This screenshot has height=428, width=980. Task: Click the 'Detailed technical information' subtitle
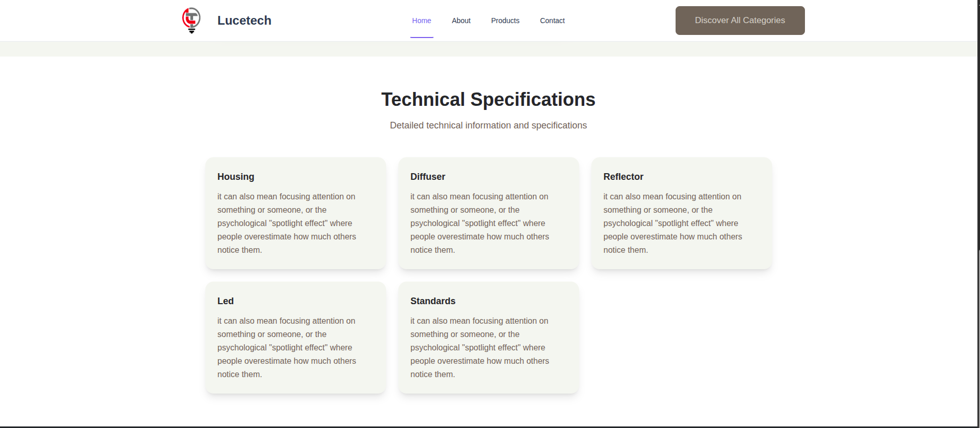pos(488,125)
